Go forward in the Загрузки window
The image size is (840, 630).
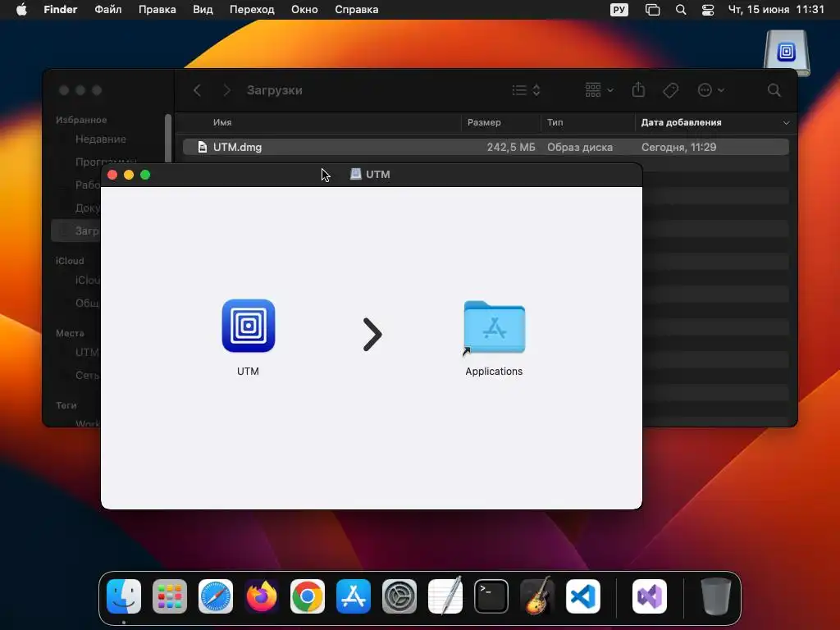click(x=226, y=90)
